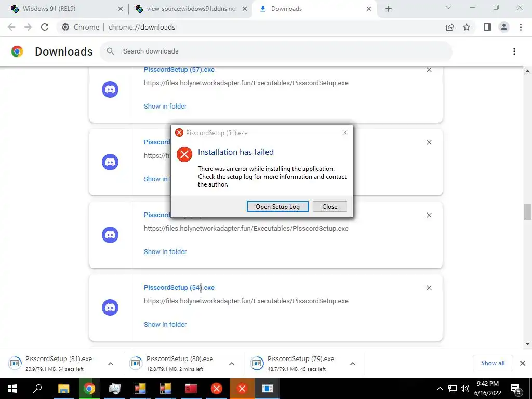
Task: Reload the Downloads page
Action: [45, 27]
